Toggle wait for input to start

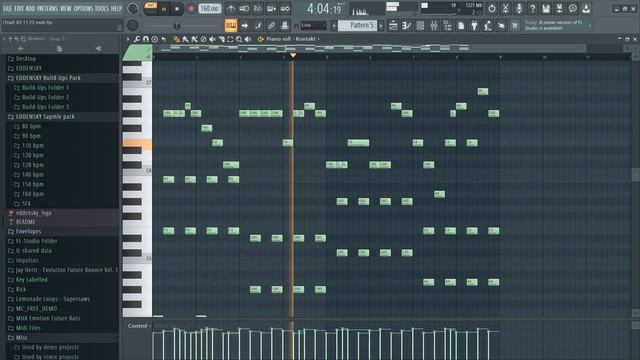pyautogui.click(x=244, y=9)
